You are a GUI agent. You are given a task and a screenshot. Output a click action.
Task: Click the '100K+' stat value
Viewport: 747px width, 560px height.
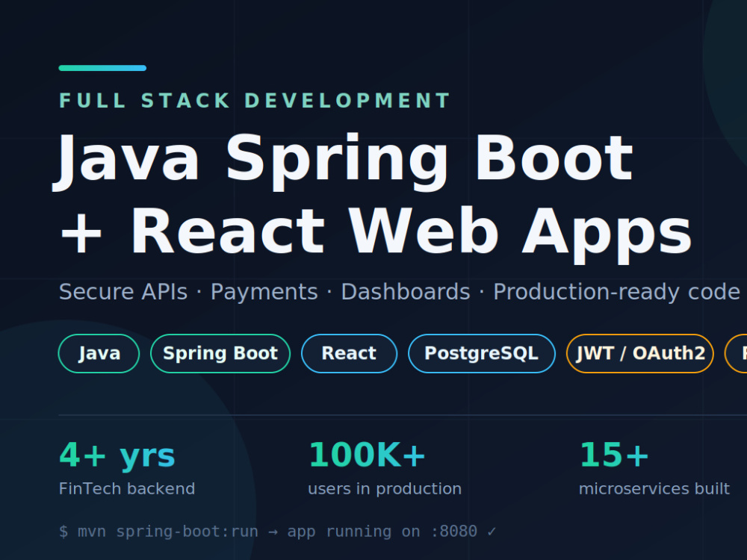(x=366, y=455)
